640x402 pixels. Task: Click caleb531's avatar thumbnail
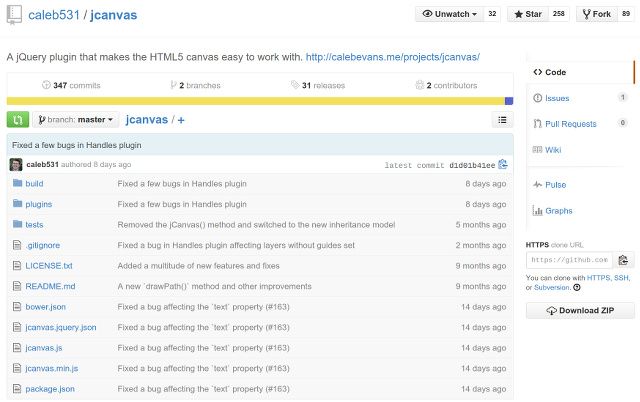coord(16,164)
